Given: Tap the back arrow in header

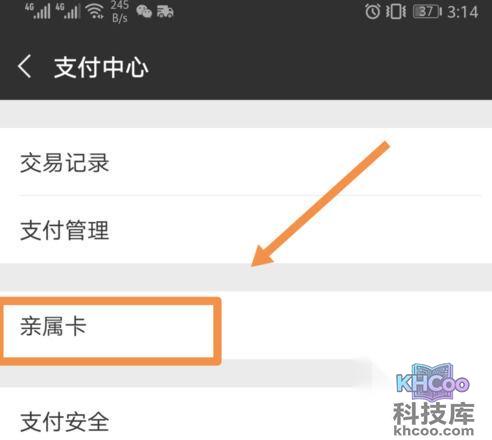Looking at the screenshot, I should [24, 66].
